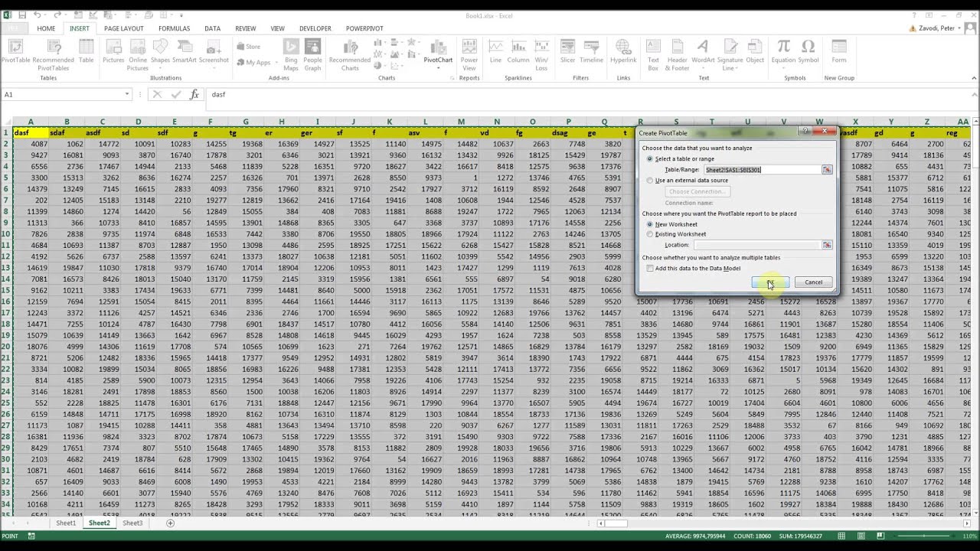
Task: Click the Location range picker button
Action: pyautogui.click(x=827, y=245)
